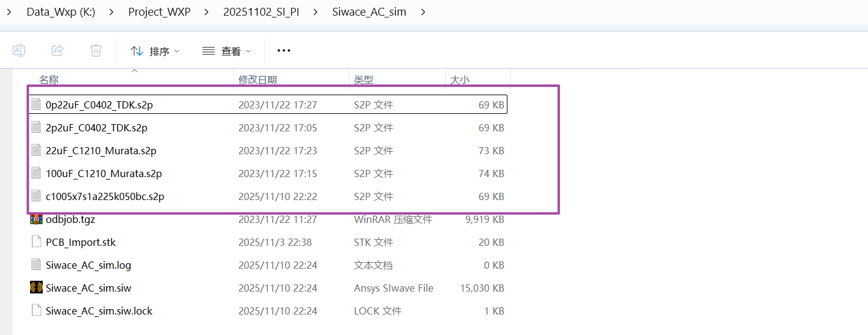This screenshot has width=868, height=335.
Task: Click date 2023/11/22 11:27
Action: point(277,219)
